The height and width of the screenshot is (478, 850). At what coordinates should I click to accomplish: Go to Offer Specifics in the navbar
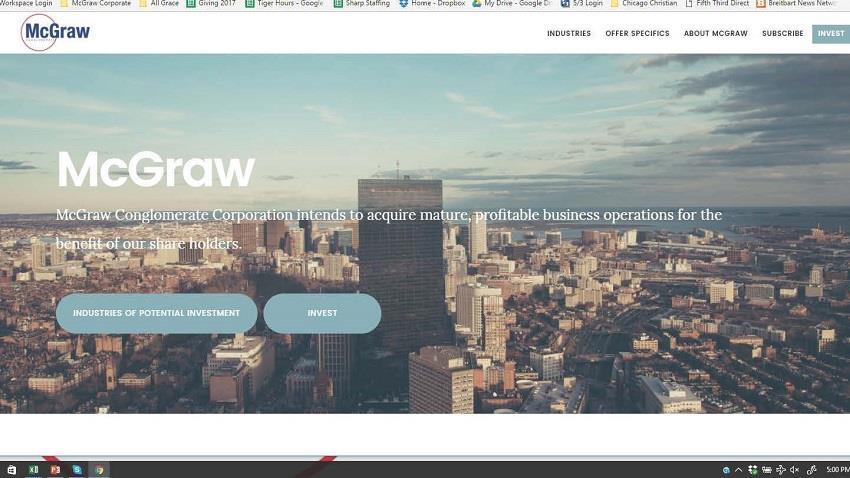pos(637,34)
